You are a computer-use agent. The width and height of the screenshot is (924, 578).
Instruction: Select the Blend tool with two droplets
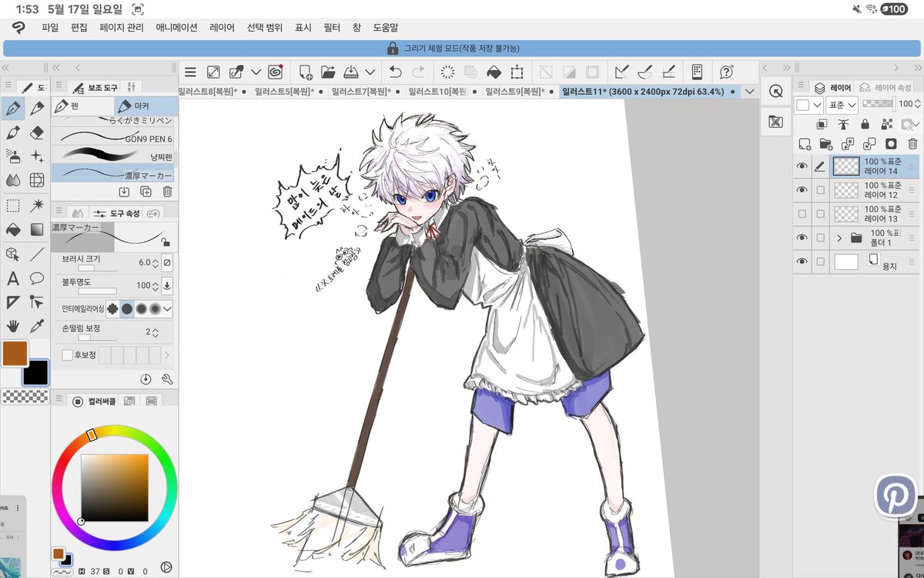coord(13,180)
